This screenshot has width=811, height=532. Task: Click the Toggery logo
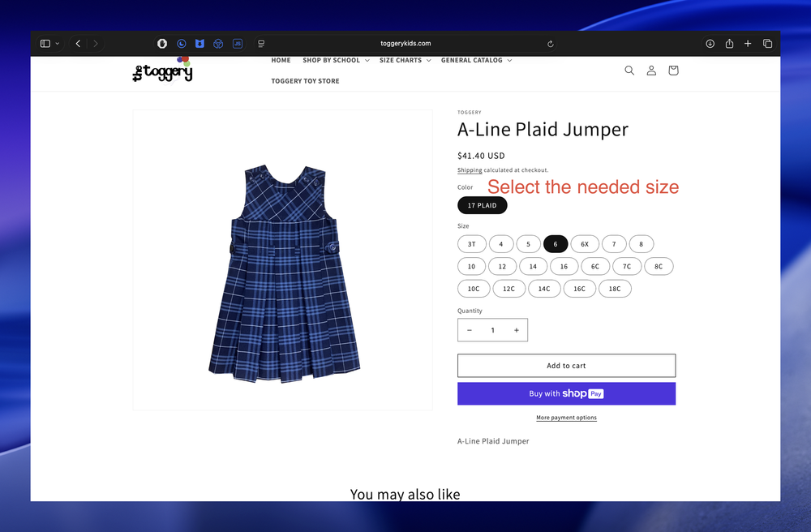163,71
